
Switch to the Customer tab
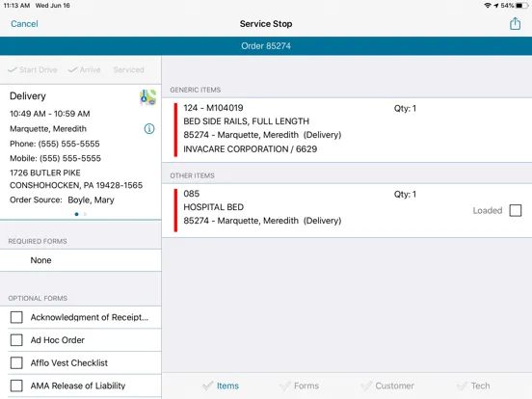(x=387, y=386)
